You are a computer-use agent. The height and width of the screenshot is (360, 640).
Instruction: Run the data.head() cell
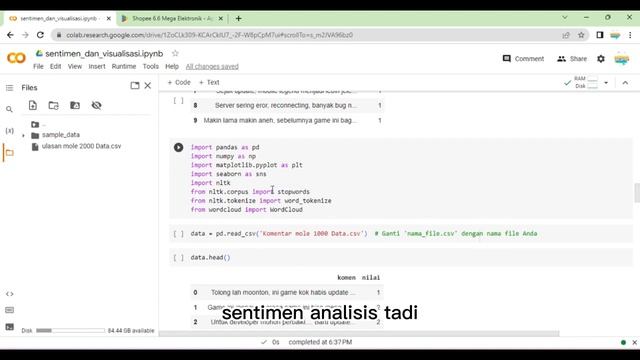click(x=178, y=258)
